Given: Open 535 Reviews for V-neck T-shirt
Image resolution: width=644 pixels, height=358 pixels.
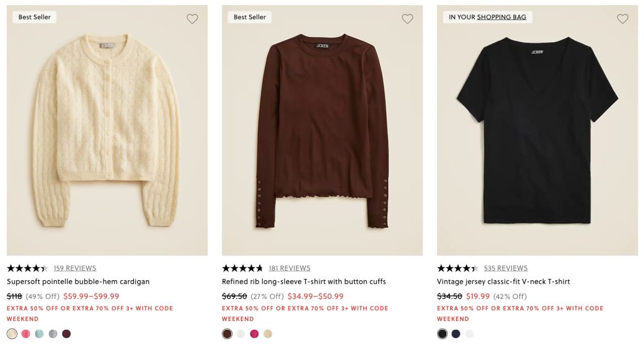Looking at the screenshot, I should coord(506,268).
